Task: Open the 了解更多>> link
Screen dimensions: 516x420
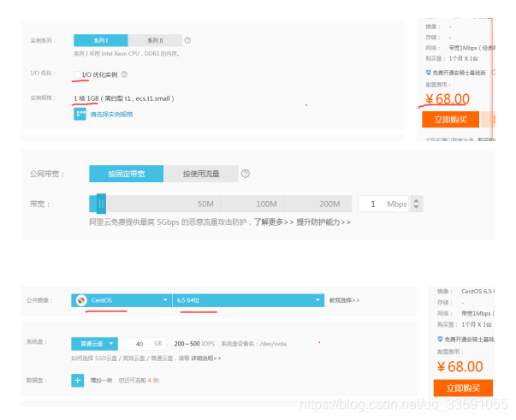Action: tap(274, 222)
